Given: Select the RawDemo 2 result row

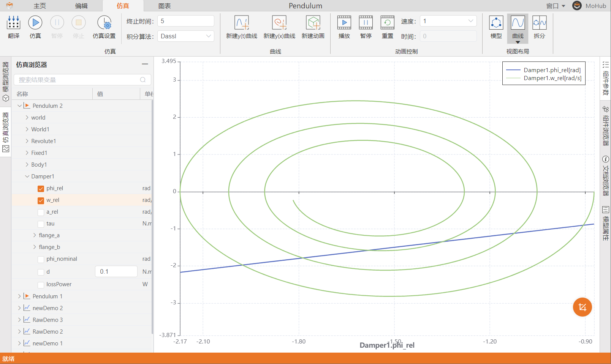Looking at the screenshot, I should tap(82, 331).
